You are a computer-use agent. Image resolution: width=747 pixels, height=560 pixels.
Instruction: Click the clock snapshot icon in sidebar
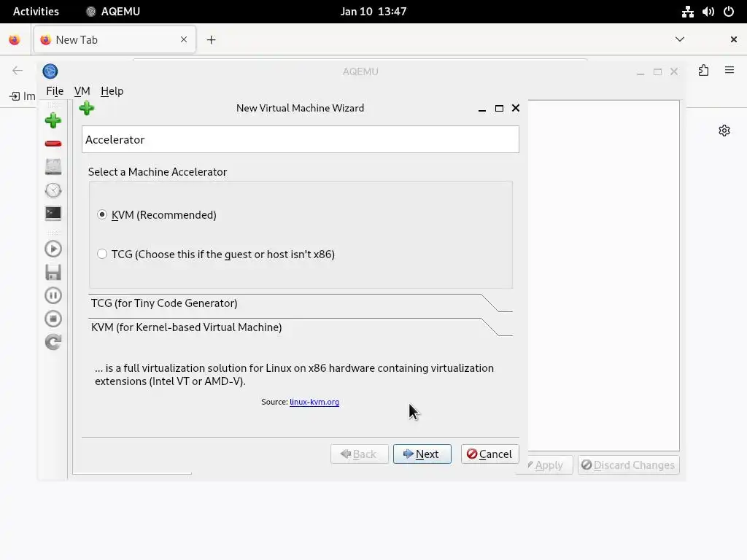click(53, 190)
